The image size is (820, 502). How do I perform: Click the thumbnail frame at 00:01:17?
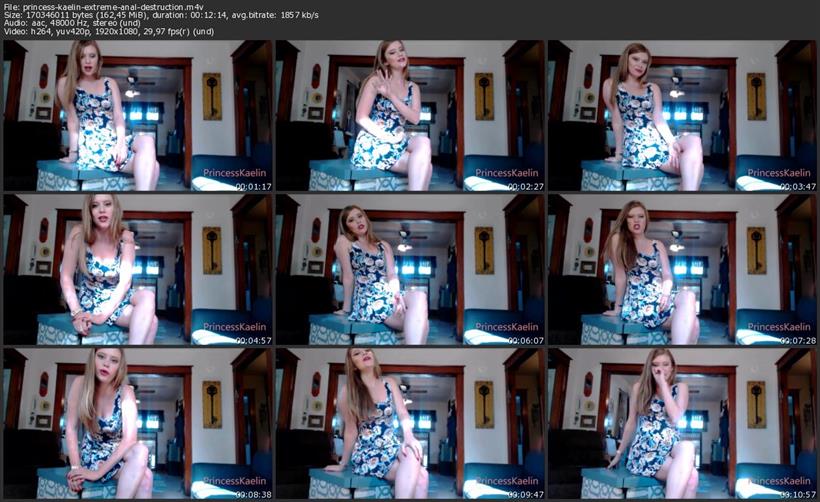click(x=138, y=115)
